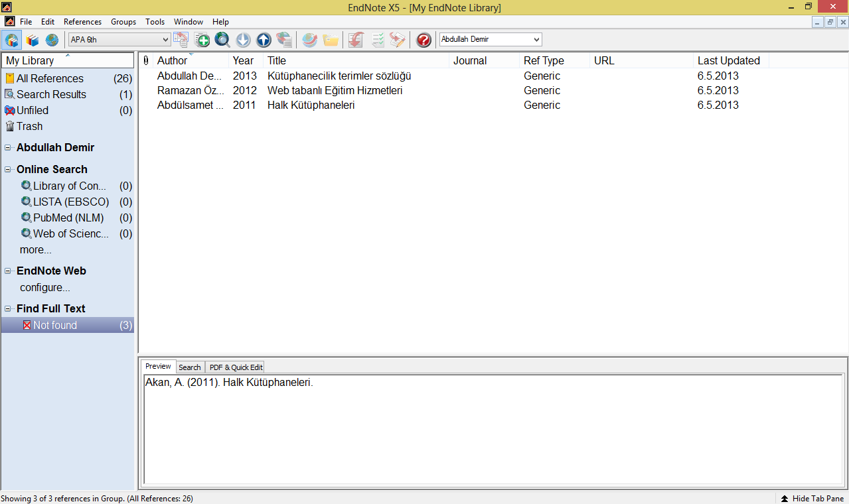The width and height of the screenshot is (849, 504).
Task: Click the Open File folder icon
Action: [331, 40]
